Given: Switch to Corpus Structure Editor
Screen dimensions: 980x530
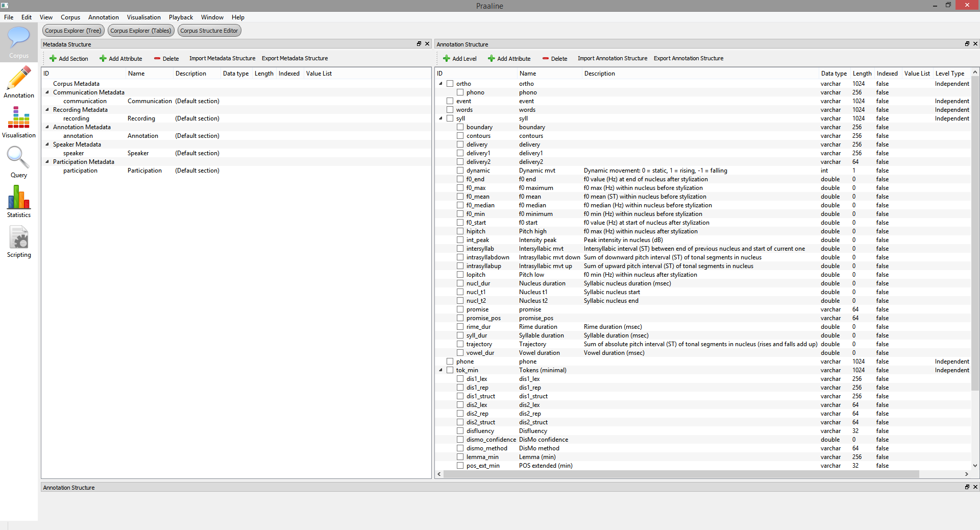Looking at the screenshot, I should click(x=209, y=31).
